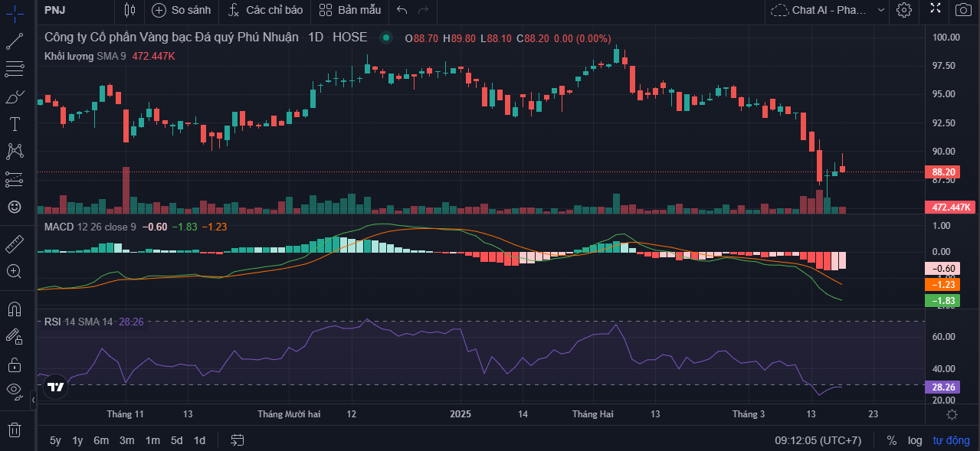Viewport: 980px width, 451px height.
Task: Click the 'RSI 14 SMA 14' legend
Action: coord(78,322)
